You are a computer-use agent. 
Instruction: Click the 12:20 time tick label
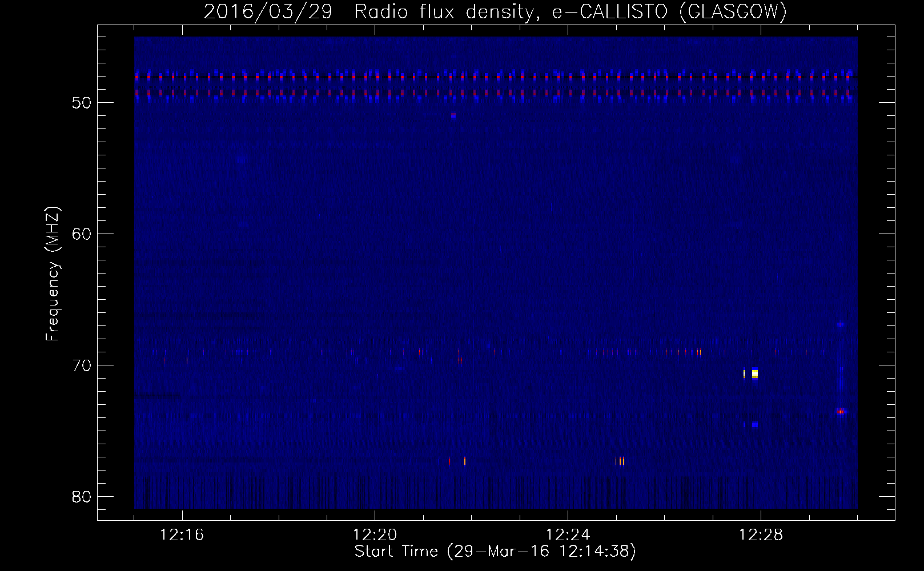coord(375,535)
